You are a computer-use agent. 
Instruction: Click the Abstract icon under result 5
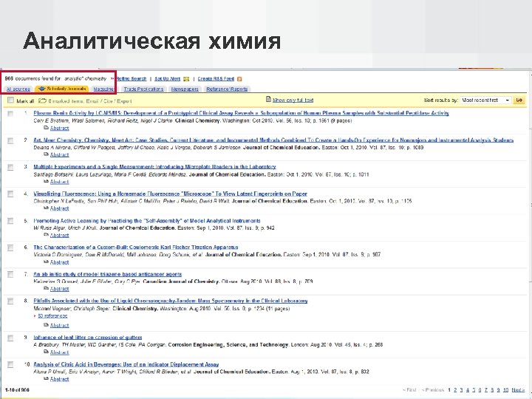tap(46, 235)
